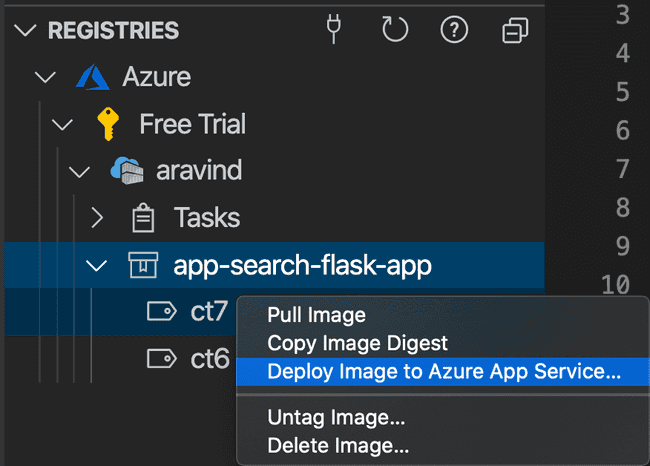
Task: Click the Azure logo icon
Action: pos(93,77)
